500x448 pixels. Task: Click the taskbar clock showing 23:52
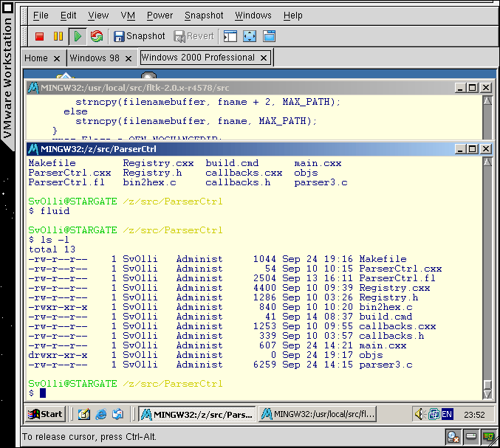[x=474, y=415]
